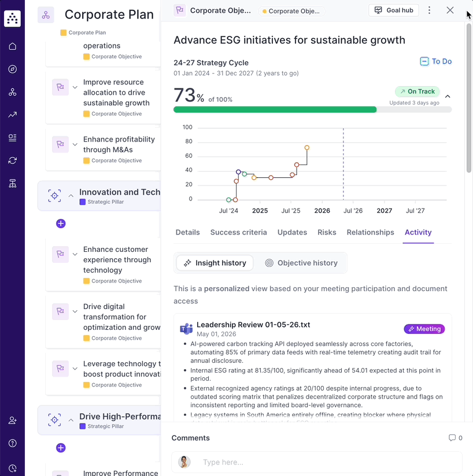Screen dimensions: 473x476
Task: Switch to the Relationships tab
Action: (370, 232)
